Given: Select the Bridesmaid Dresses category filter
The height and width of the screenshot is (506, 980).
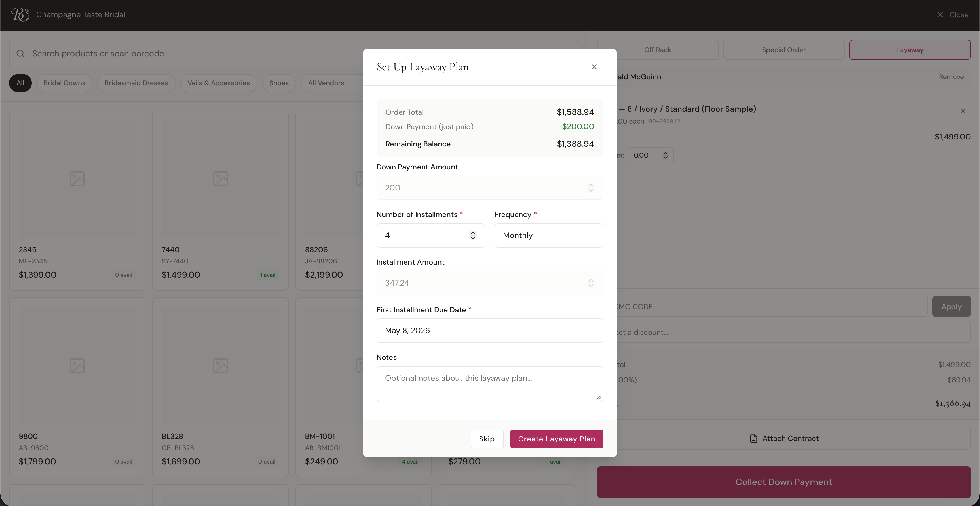Looking at the screenshot, I should (x=136, y=83).
